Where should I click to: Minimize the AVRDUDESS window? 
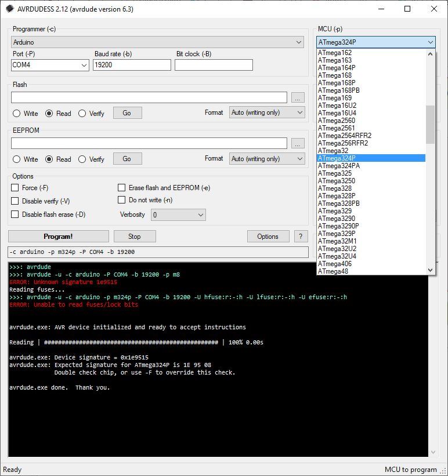pos(381,9)
